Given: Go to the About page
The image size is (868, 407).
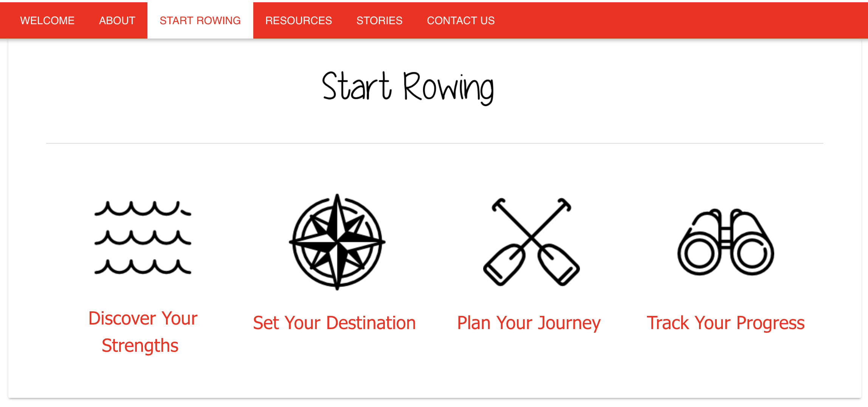Looking at the screenshot, I should [x=117, y=20].
